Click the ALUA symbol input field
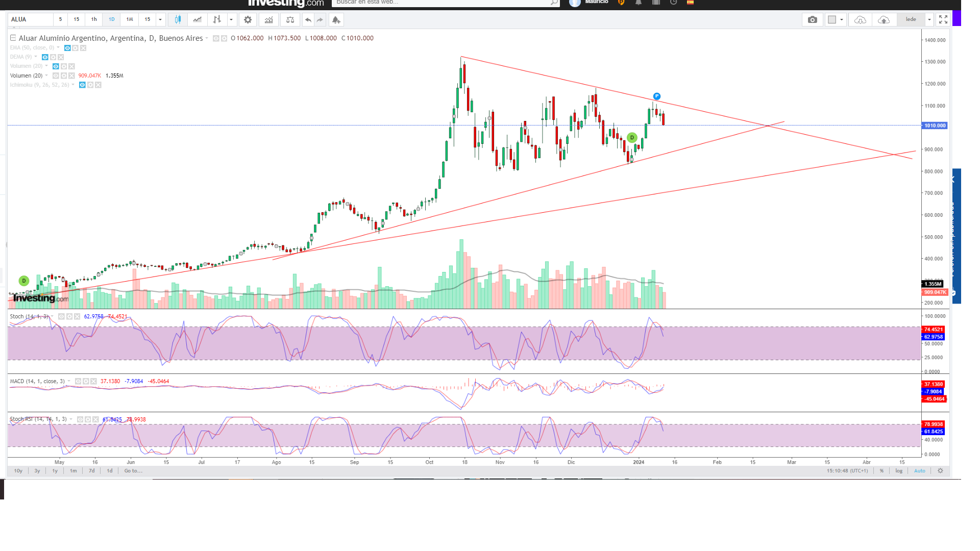The height and width of the screenshot is (551, 980). [31, 19]
